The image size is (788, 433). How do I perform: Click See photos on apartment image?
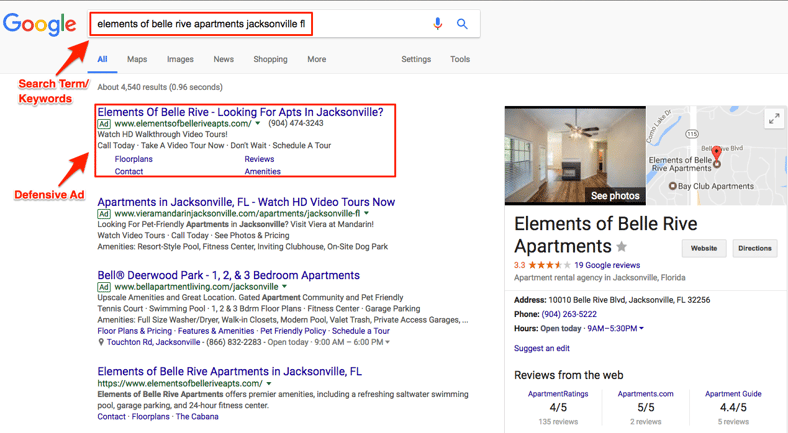coord(615,196)
